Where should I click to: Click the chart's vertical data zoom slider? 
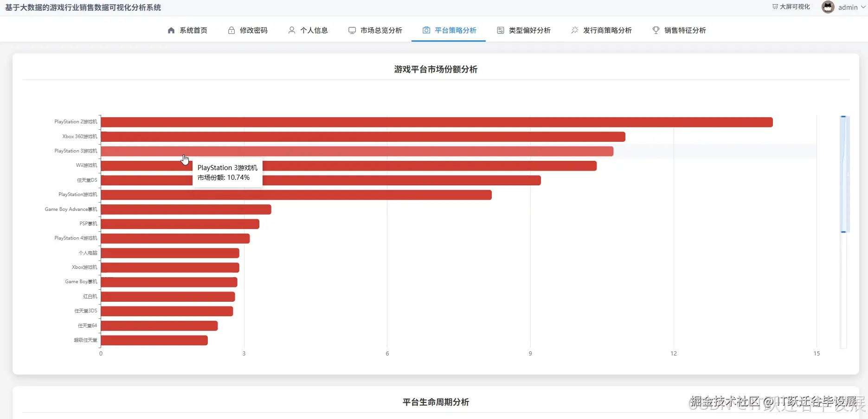pos(843,232)
